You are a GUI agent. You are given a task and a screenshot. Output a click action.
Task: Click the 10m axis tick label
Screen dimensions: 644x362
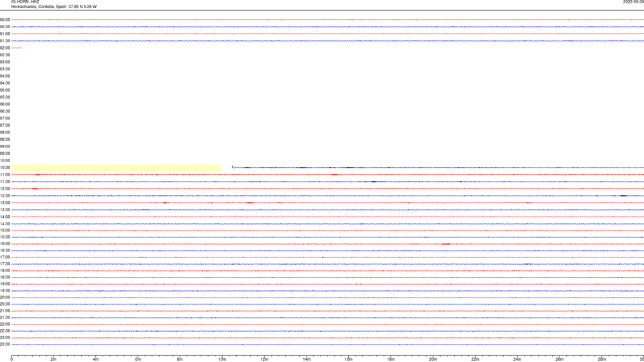[222, 359]
